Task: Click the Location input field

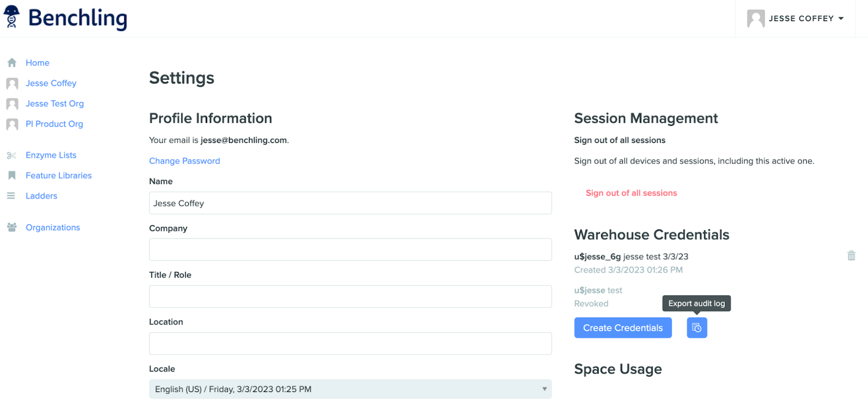Action: pos(350,344)
